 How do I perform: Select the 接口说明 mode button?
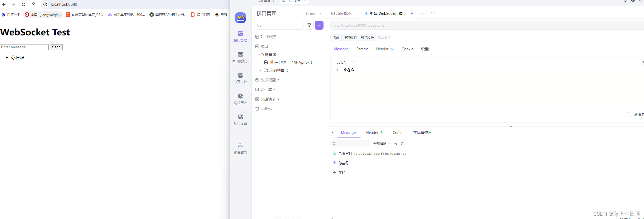click(350, 38)
